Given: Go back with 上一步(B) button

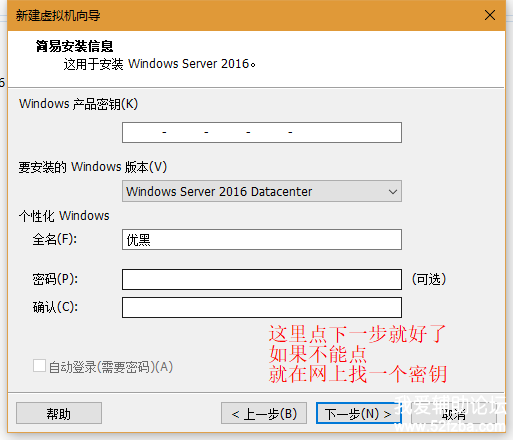Looking at the screenshot, I should 264,413.
